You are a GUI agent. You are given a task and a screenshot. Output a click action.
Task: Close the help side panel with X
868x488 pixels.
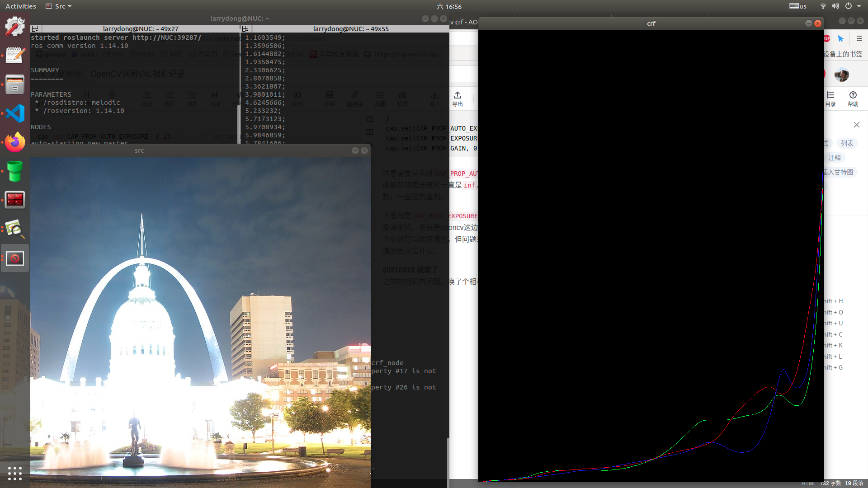click(x=857, y=125)
